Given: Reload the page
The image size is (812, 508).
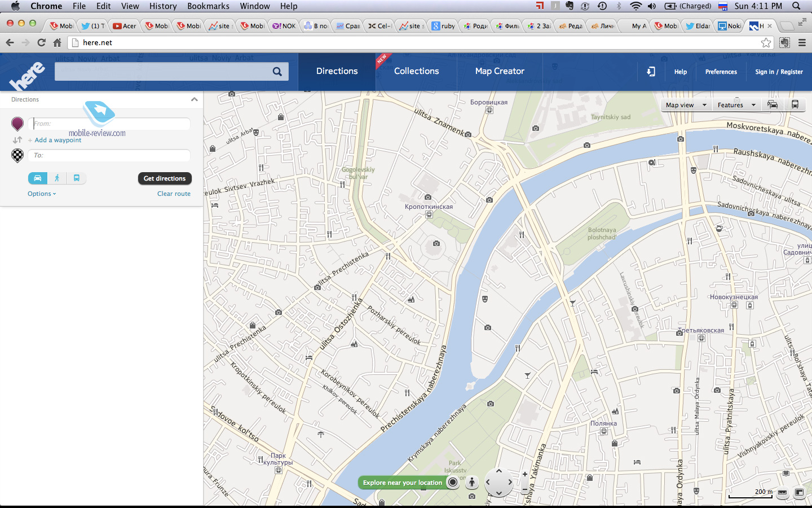Looking at the screenshot, I should coord(41,42).
